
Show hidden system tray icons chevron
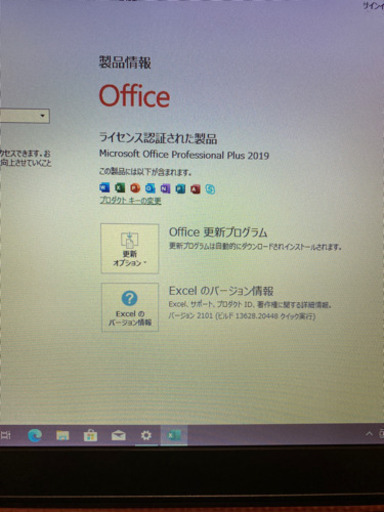tap(369, 434)
